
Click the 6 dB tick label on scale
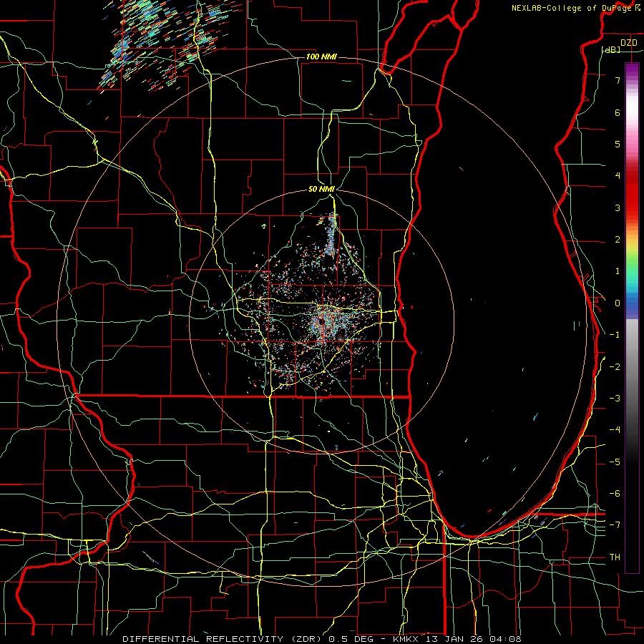(618, 112)
